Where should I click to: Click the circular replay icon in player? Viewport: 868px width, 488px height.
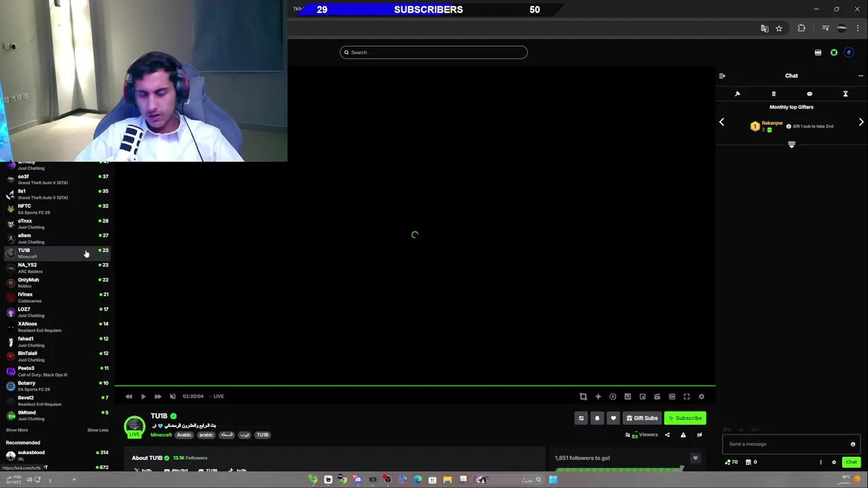pos(612,396)
